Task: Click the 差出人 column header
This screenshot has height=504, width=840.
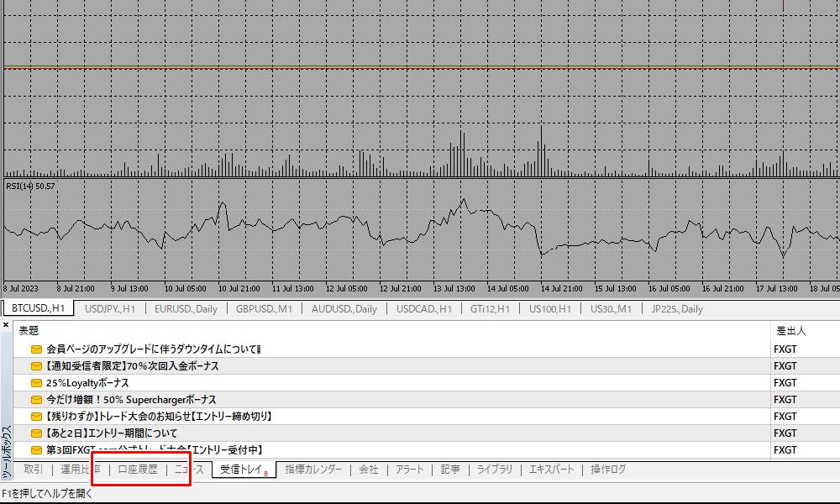Action: tap(791, 331)
